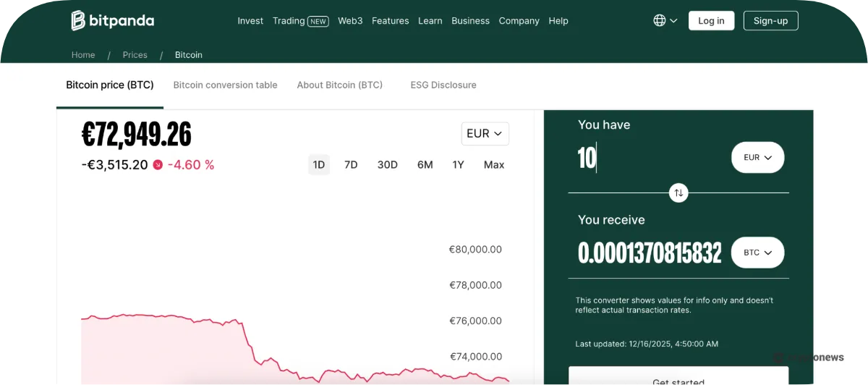Click the red downward price change icon
Image resolution: width=868 pixels, height=385 pixels.
(158, 165)
